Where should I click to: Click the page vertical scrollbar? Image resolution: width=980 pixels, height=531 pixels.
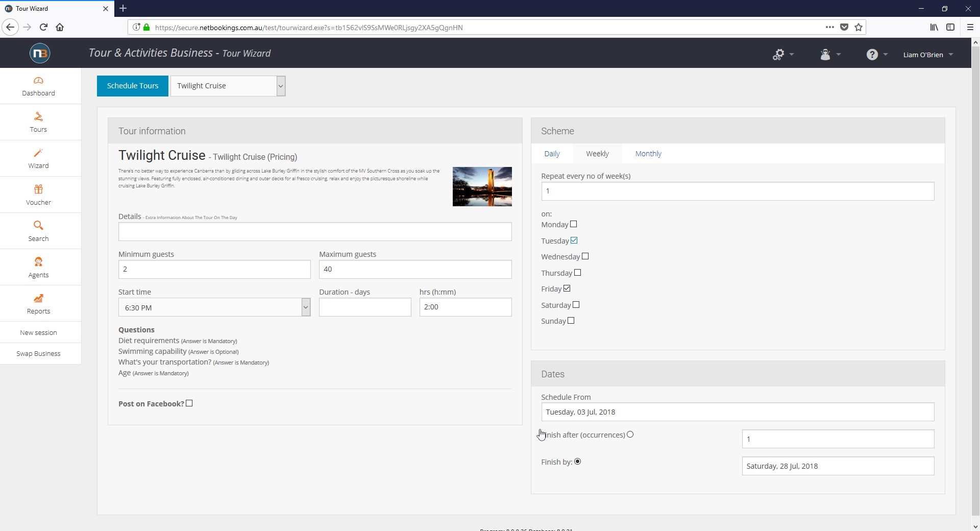coord(975,281)
